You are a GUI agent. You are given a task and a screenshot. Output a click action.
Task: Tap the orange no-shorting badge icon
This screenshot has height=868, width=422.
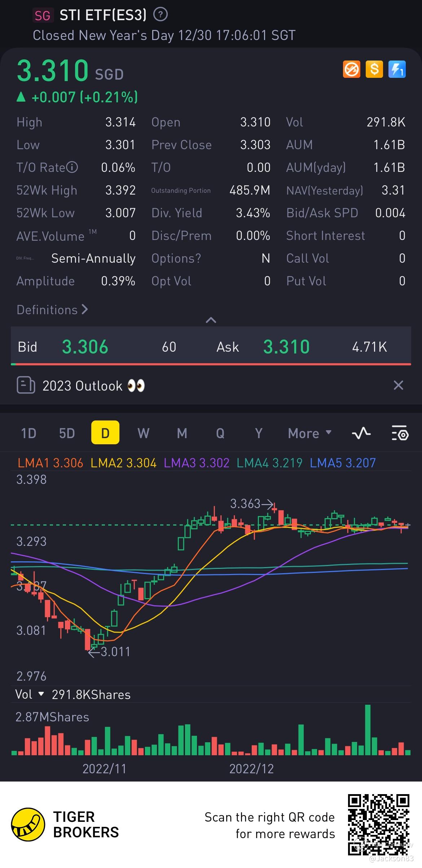(351, 69)
